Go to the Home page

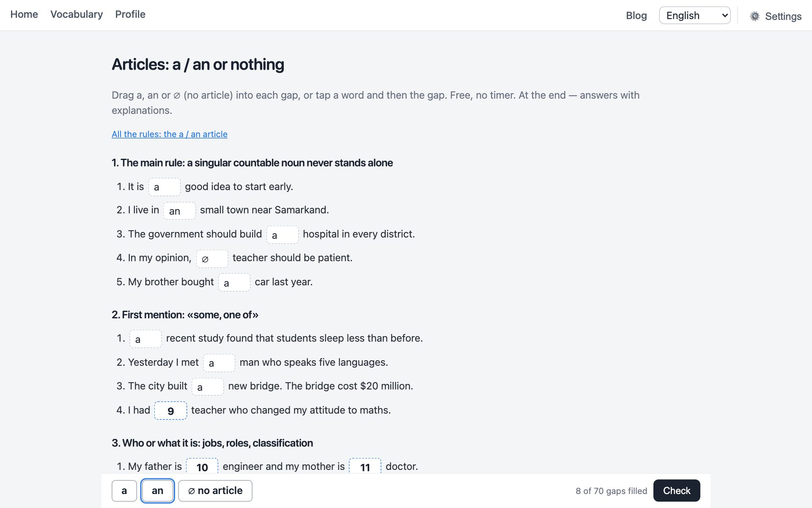click(24, 14)
